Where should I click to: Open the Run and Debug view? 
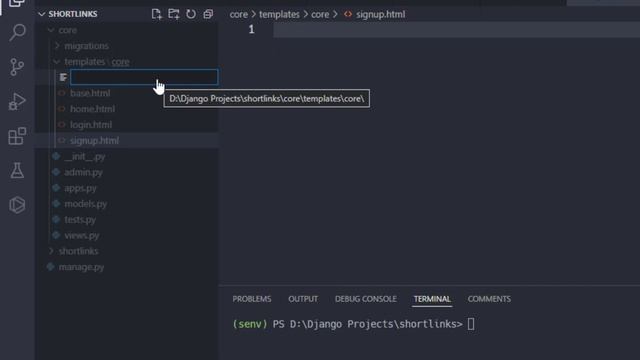(x=17, y=101)
